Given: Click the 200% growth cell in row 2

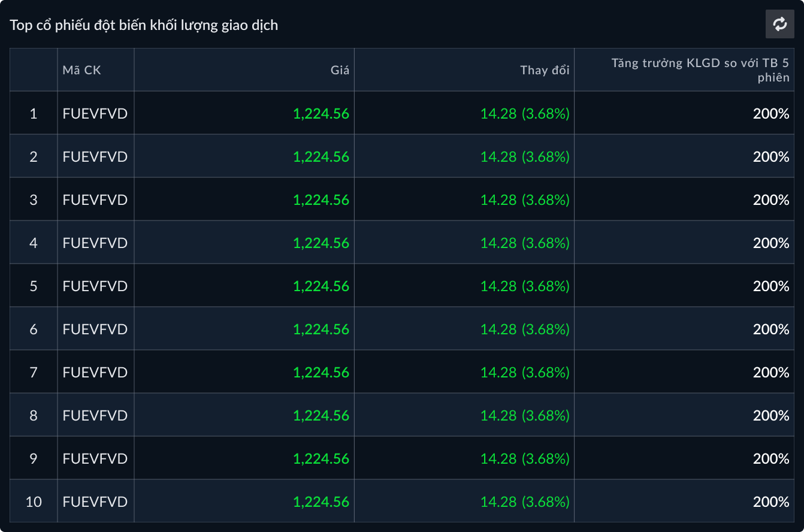Looking at the screenshot, I should point(770,156).
